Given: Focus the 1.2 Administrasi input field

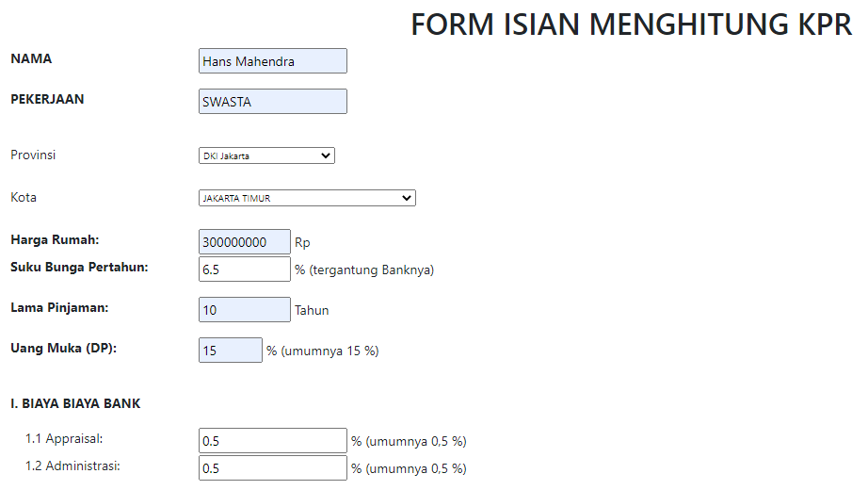Looking at the screenshot, I should [273, 468].
